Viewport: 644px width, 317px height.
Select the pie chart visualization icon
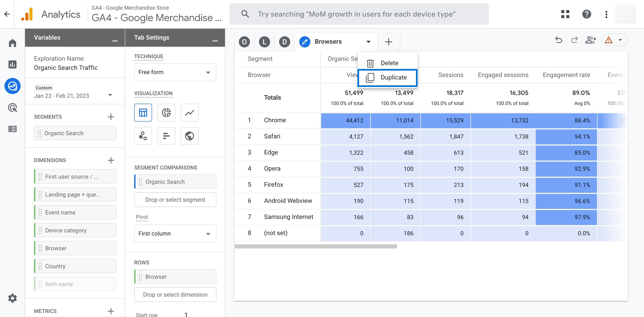(x=166, y=112)
